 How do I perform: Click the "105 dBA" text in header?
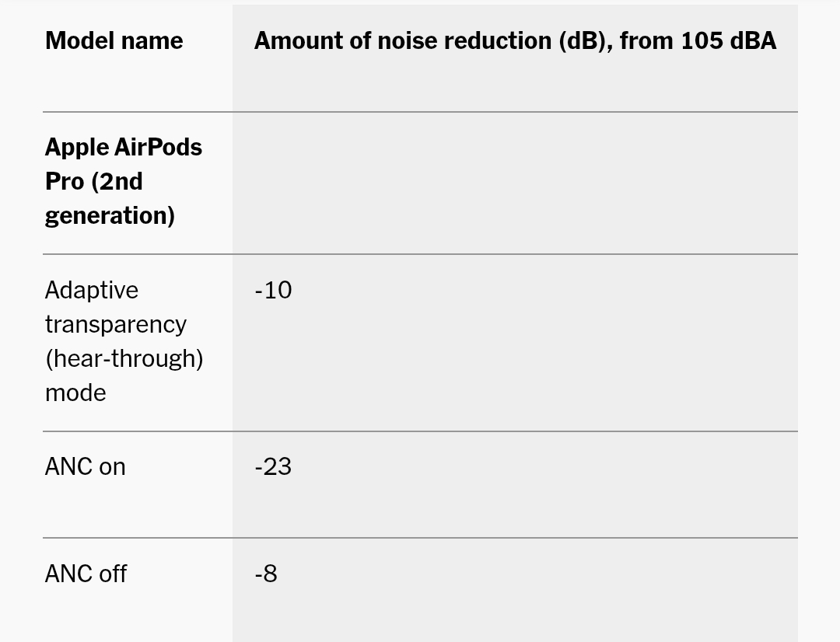coord(729,41)
